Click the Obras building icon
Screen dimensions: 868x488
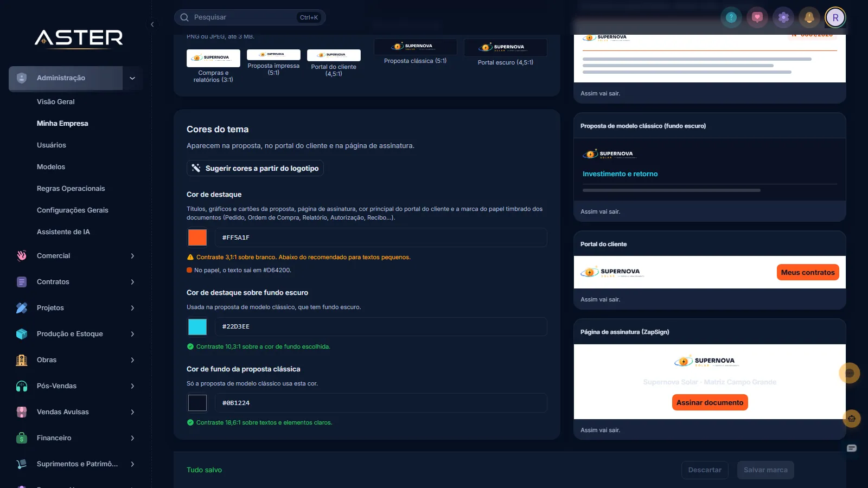(x=22, y=360)
